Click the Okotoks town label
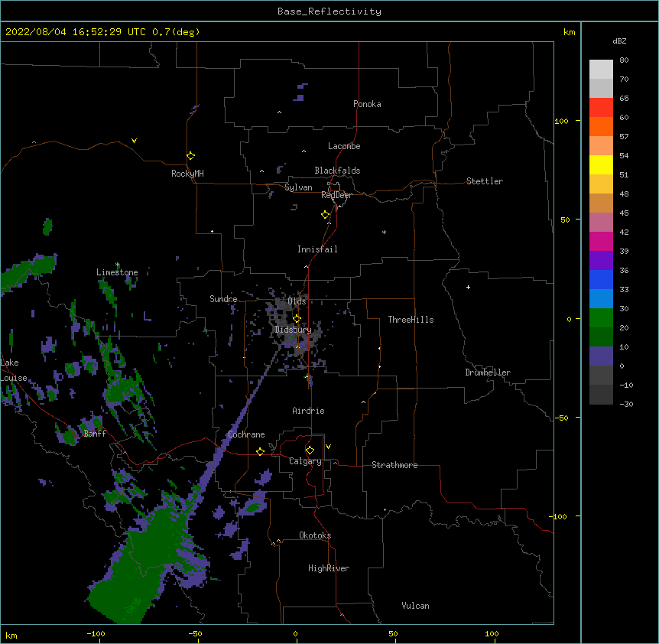This screenshot has height=644, width=659. (315, 535)
